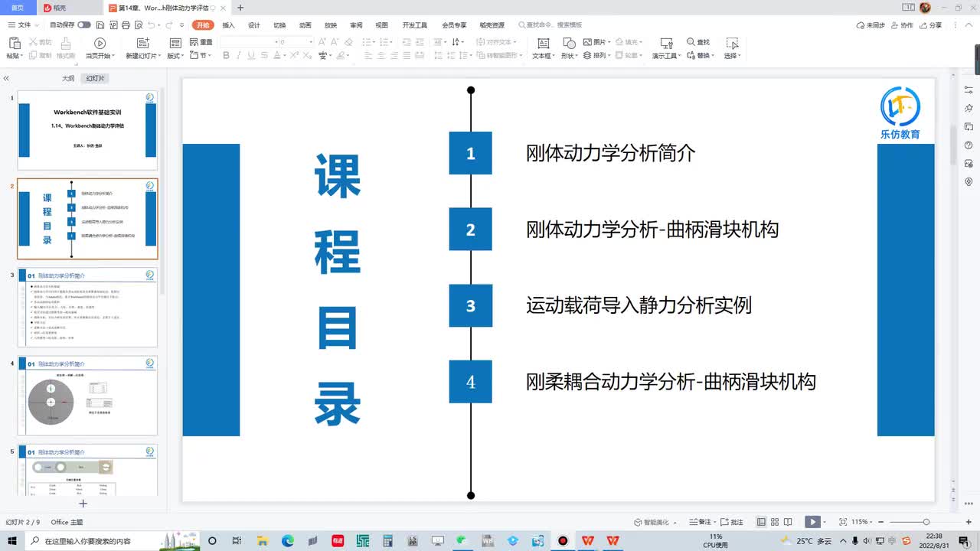
Task: Select slide 1 title thumbnail
Action: 87,130
